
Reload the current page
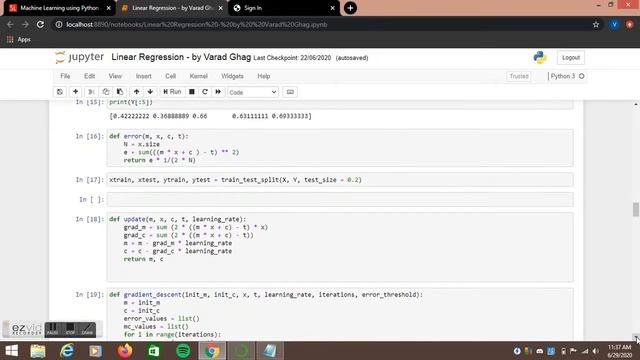coord(40,24)
